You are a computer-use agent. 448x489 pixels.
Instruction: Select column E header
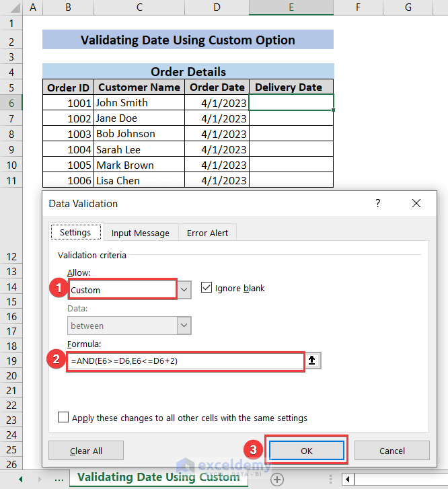point(291,7)
